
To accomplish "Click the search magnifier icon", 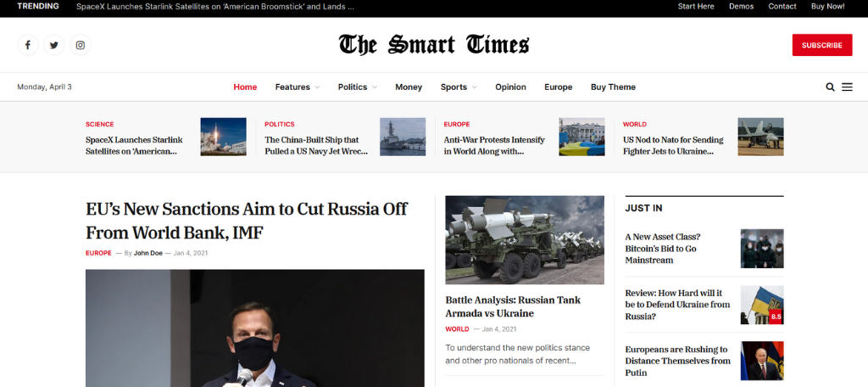I will click(x=830, y=87).
